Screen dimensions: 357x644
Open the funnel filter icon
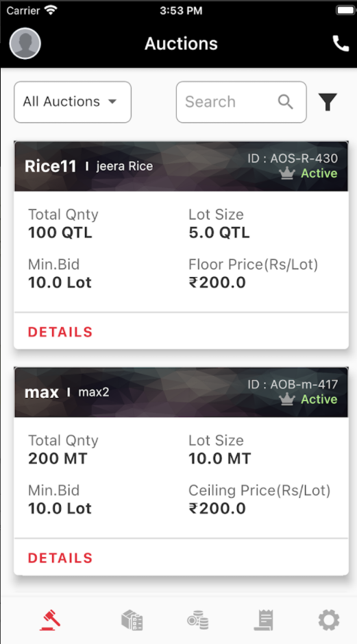coord(328,102)
